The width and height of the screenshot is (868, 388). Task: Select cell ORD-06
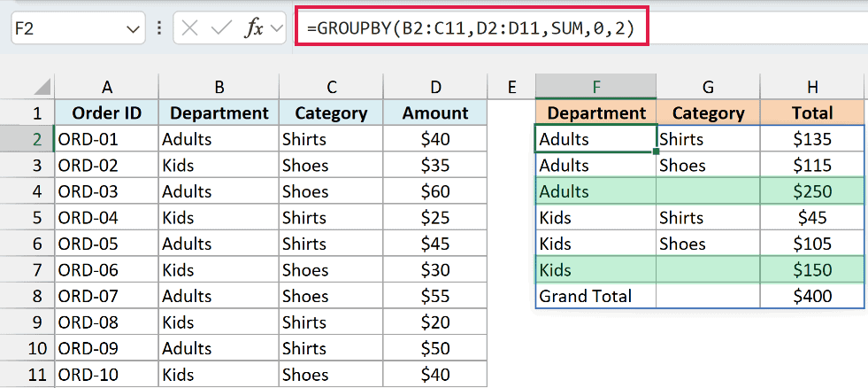pyautogui.click(x=107, y=270)
